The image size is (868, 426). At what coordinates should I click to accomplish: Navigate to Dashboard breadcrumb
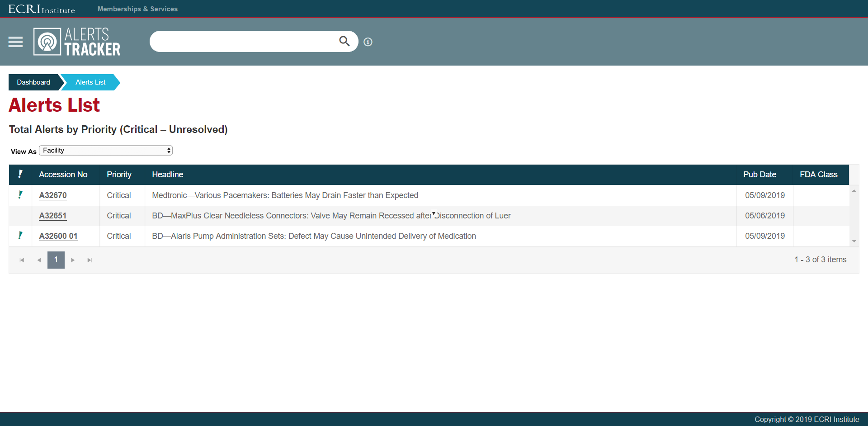point(33,82)
